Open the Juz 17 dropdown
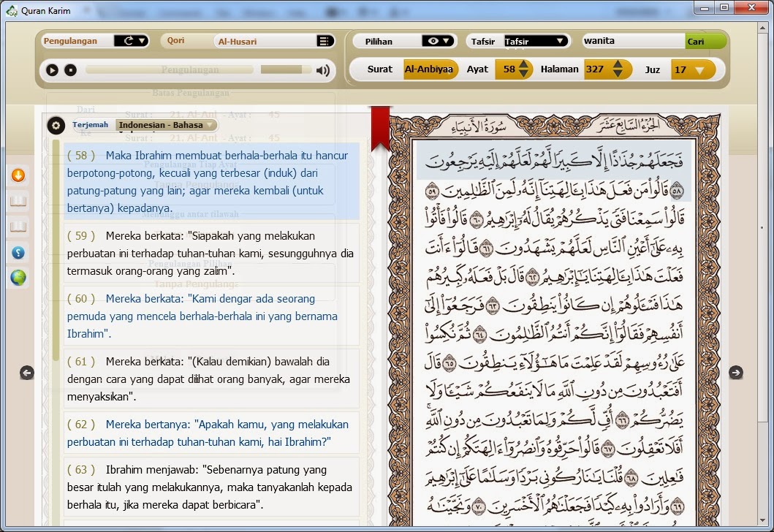Image resolution: width=774 pixels, height=532 pixels. 693,69
